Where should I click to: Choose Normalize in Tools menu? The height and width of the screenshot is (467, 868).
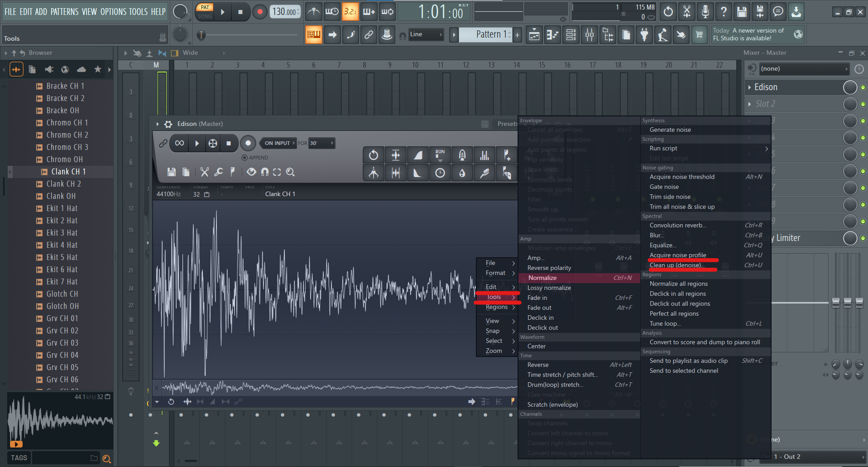580,278
